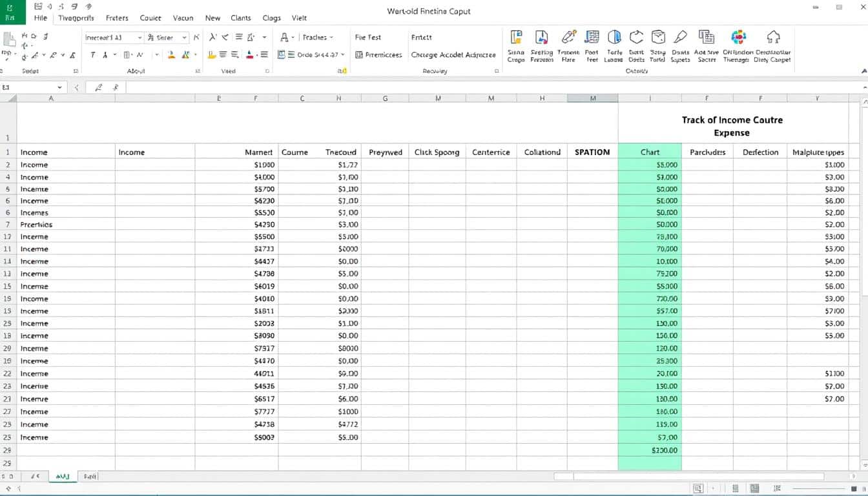Click the Prectiies row label cell
This screenshot has width=868, height=496.
click(x=66, y=225)
